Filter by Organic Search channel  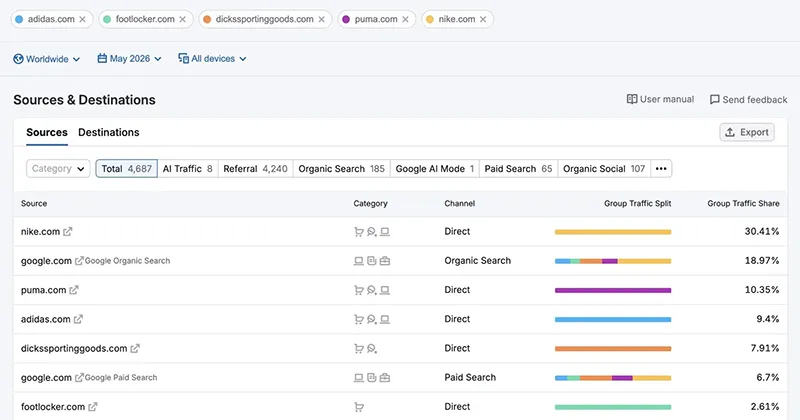pyautogui.click(x=341, y=168)
